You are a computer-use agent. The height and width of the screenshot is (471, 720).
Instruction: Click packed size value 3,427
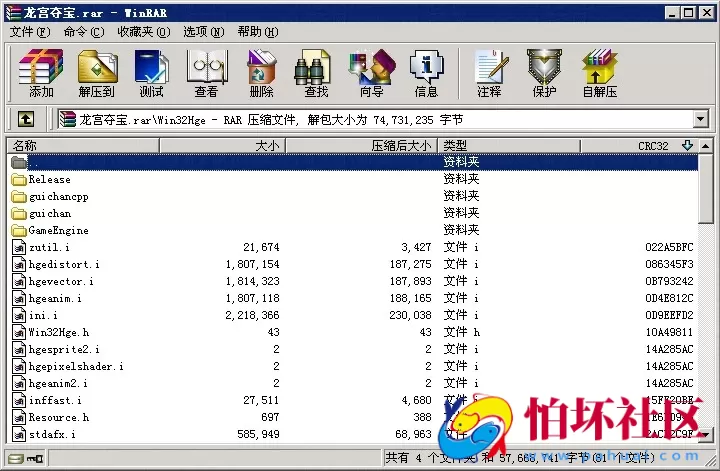(416, 247)
